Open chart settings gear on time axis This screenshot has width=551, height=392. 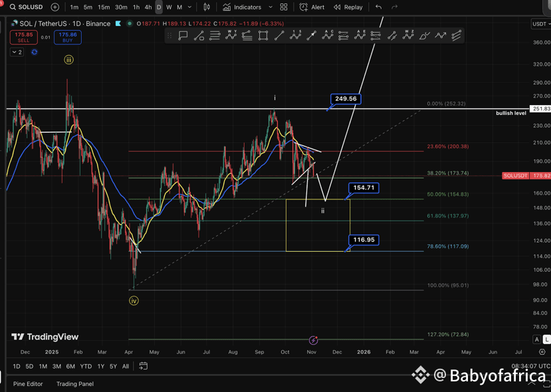[542, 351]
